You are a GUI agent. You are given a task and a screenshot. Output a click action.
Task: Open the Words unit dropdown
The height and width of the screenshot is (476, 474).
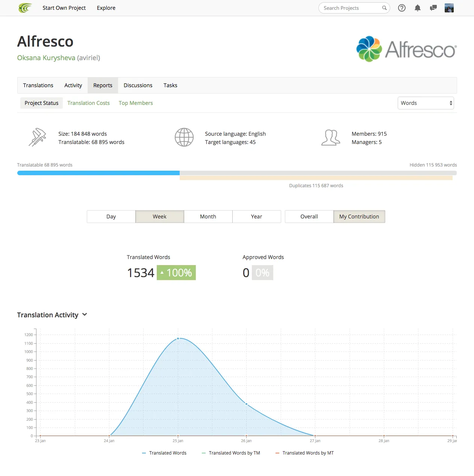(x=426, y=103)
